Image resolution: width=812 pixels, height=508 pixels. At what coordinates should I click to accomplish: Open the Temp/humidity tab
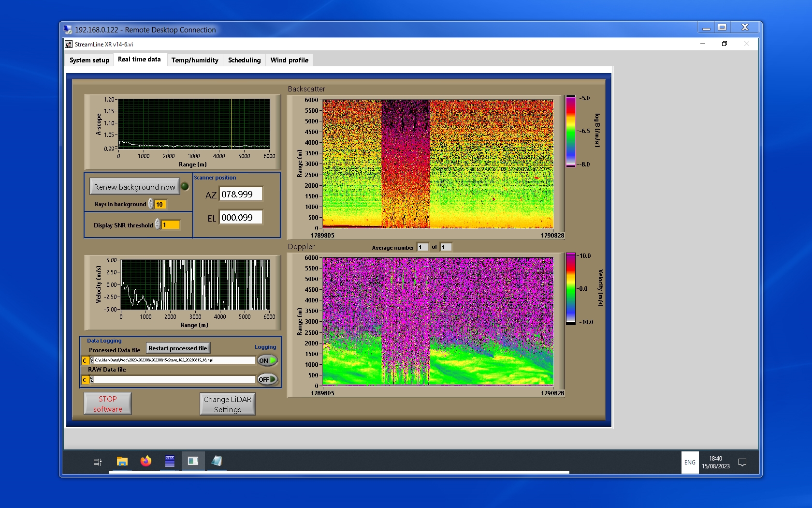click(195, 60)
